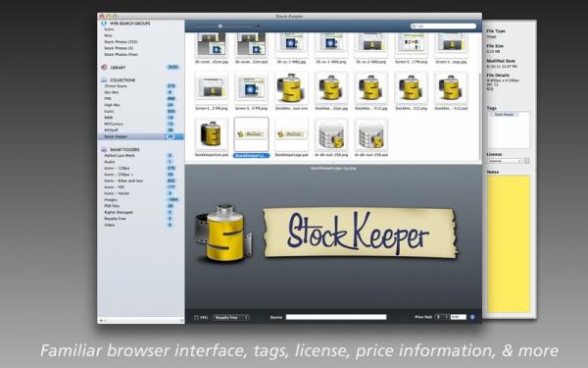
Task: Open the Royalty Free dropdown in bottom bar
Action: [x=231, y=318]
